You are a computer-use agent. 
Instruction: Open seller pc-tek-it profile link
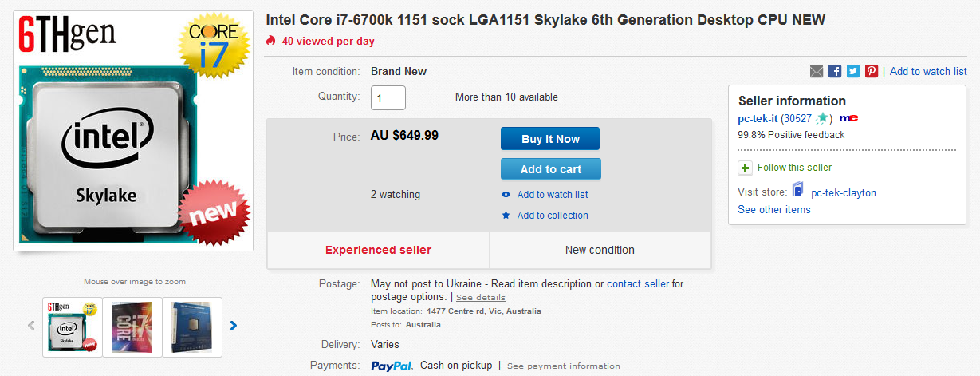(758, 118)
